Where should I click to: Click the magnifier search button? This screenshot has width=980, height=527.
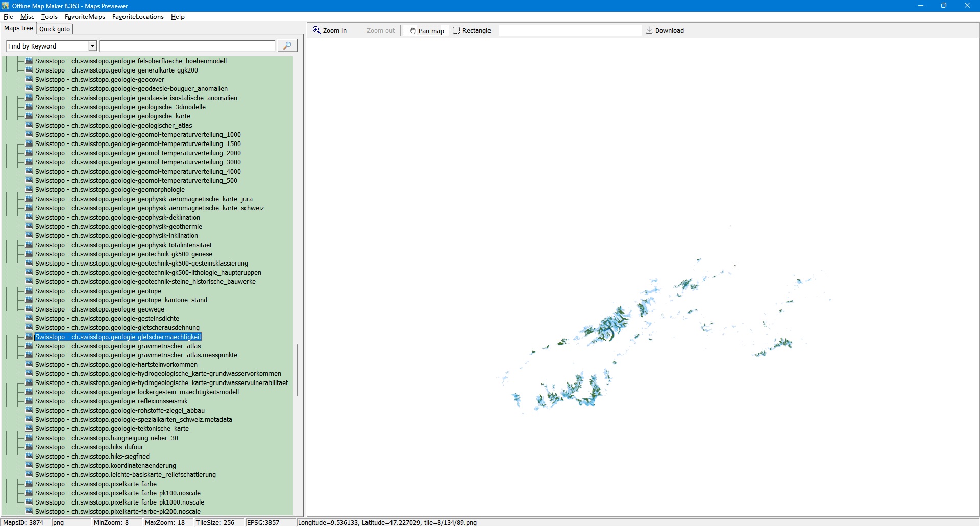click(x=287, y=46)
